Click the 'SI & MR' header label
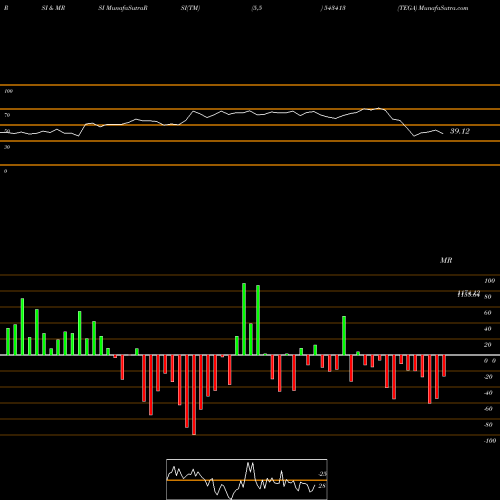500x500 pixels. point(53,8)
